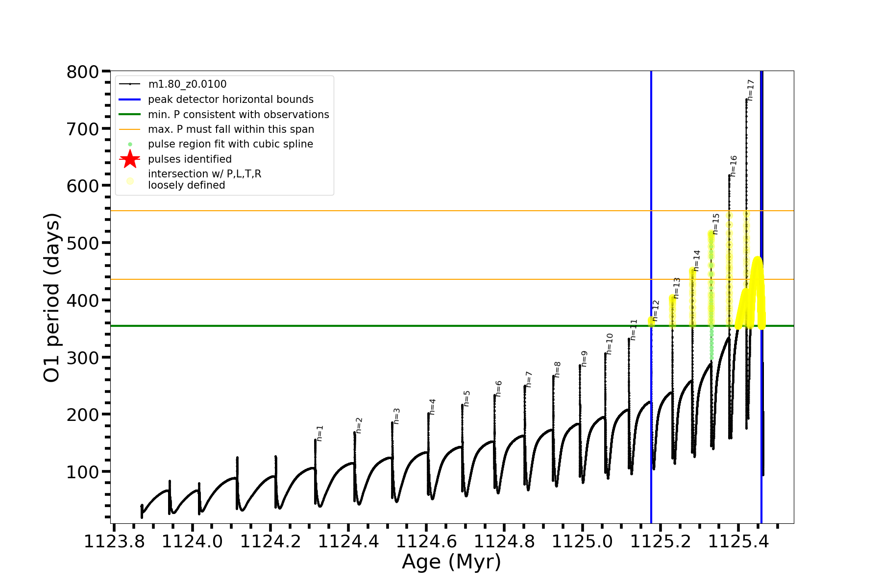Click the small green dot legend marker
This screenshot has width=882, height=588.
[x=130, y=144]
